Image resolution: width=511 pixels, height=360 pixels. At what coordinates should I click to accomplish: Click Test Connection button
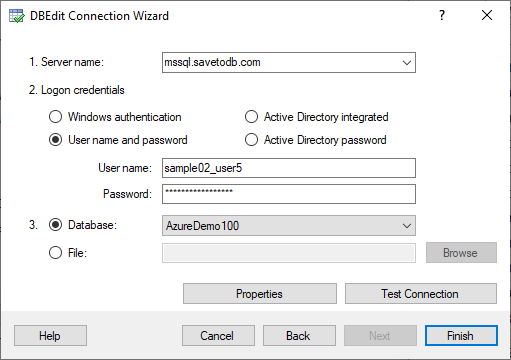(421, 294)
